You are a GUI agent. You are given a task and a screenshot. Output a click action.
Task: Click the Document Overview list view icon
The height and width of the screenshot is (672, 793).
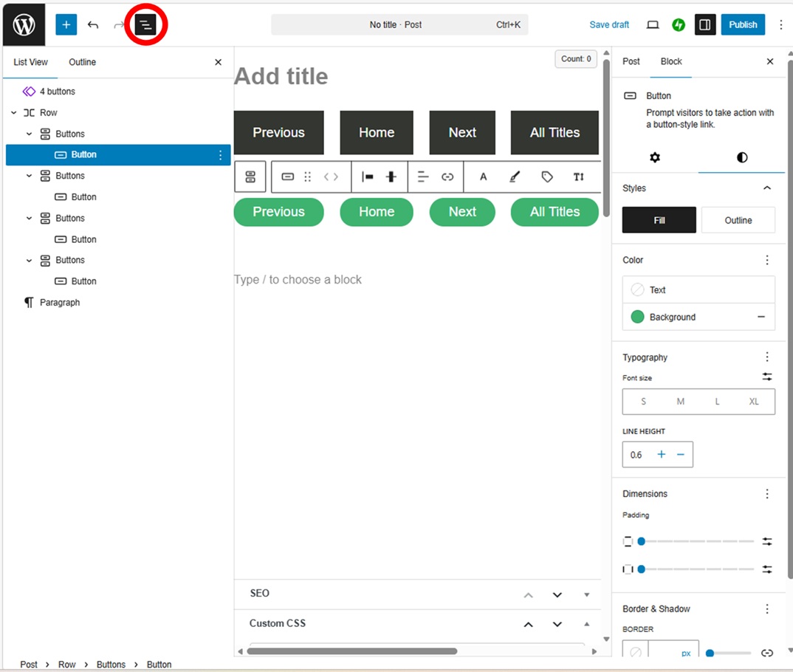[x=145, y=25]
